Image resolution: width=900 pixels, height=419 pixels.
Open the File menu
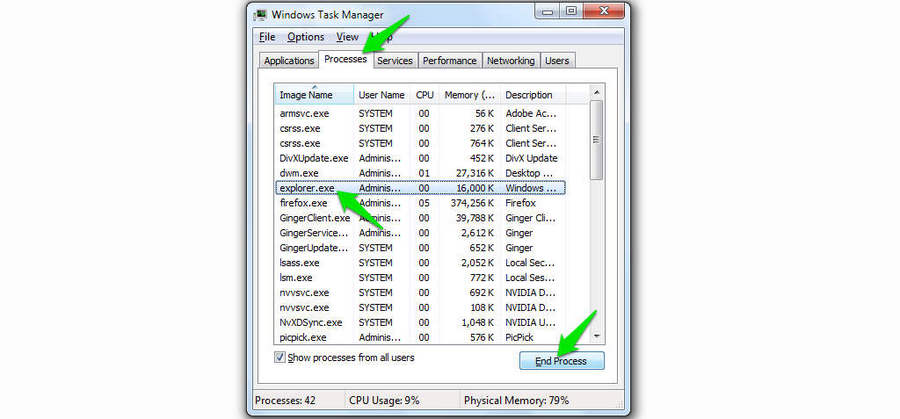pyautogui.click(x=267, y=37)
